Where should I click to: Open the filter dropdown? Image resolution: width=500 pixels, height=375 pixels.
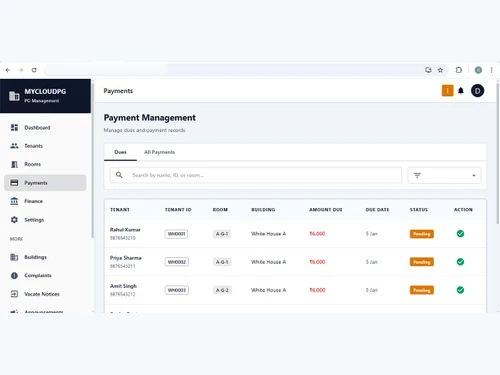click(x=444, y=175)
